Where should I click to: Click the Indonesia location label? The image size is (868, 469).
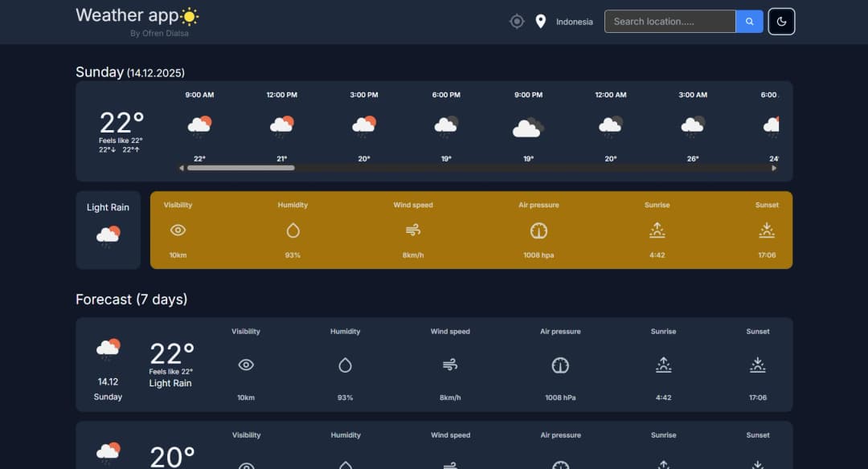click(x=574, y=22)
